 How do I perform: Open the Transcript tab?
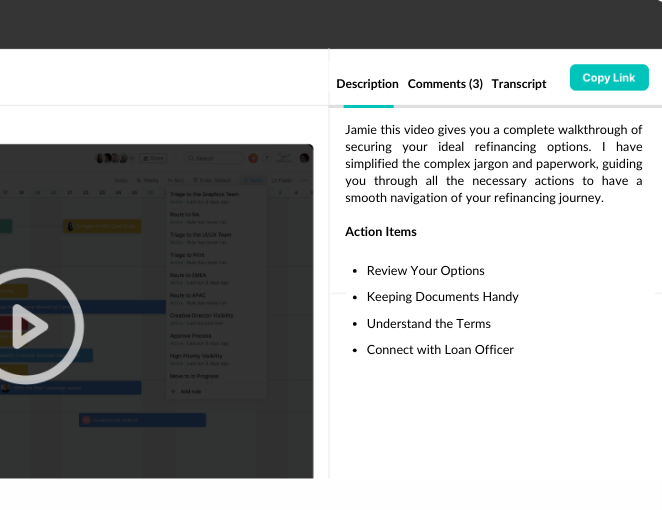coord(518,84)
